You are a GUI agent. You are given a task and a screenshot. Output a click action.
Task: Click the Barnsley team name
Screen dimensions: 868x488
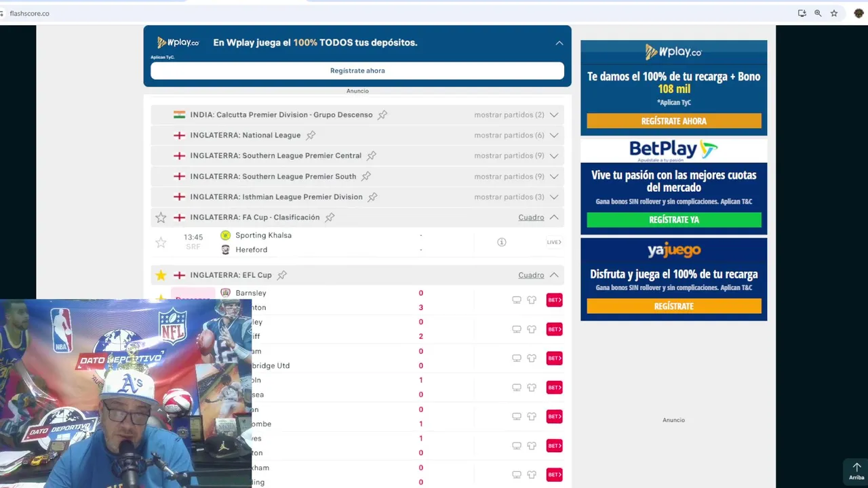251,293
